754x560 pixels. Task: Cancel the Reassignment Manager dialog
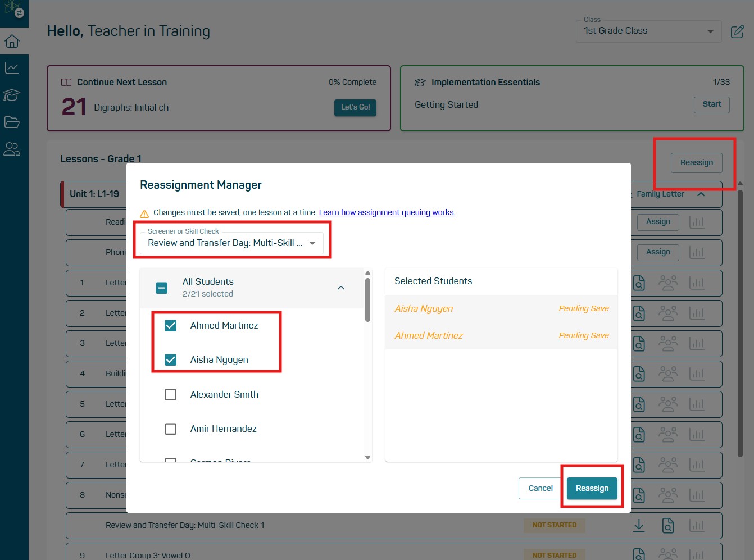pos(540,488)
